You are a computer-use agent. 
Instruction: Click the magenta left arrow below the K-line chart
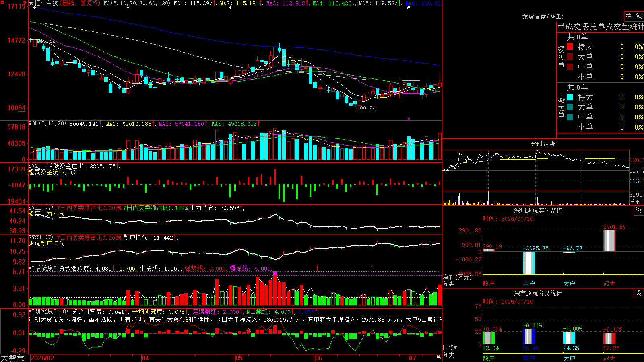[408, 119]
